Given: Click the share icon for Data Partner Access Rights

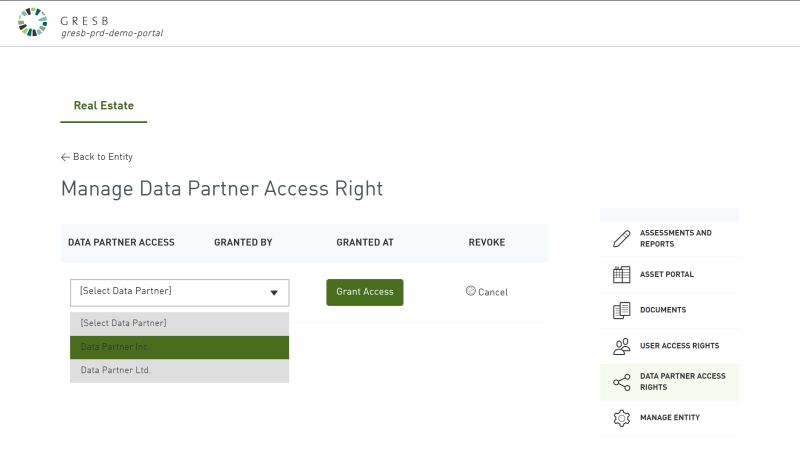Looking at the screenshot, I should [621, 382].
